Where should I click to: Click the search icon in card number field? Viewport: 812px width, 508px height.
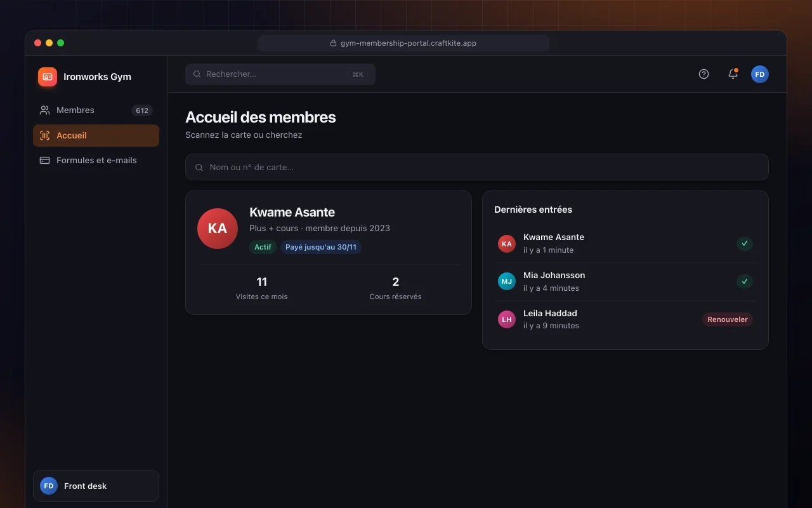(199, 168)
